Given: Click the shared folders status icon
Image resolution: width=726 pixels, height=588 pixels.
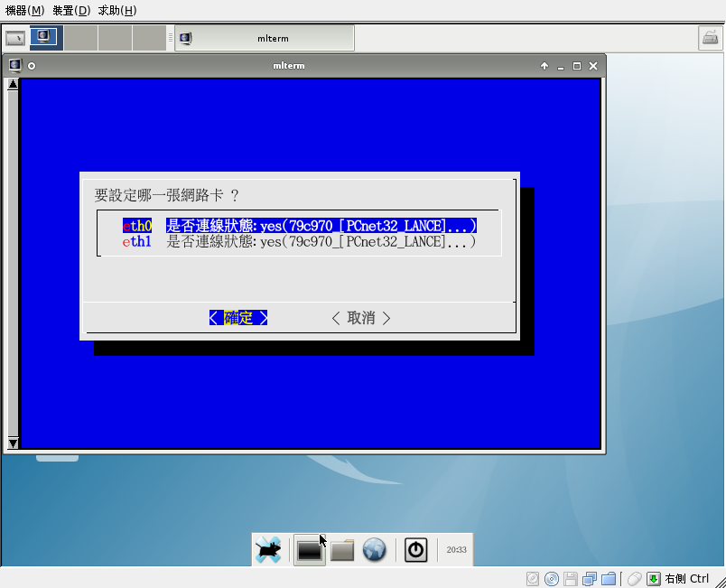Looking at the screenshot, I should pos(609,579).
